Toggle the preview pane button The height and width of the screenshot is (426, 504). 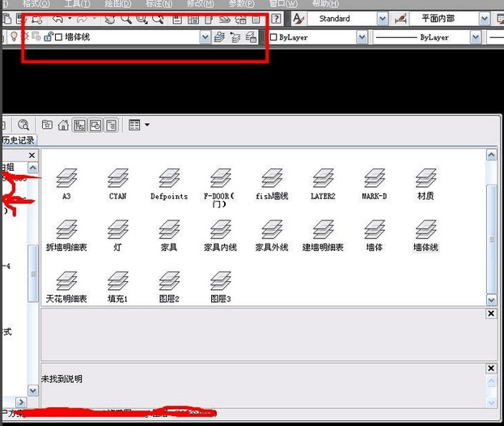pos(95,125)
